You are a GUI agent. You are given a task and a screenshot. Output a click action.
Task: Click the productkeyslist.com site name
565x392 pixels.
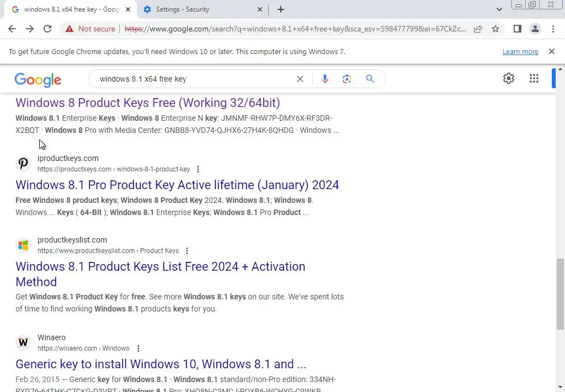72,240
